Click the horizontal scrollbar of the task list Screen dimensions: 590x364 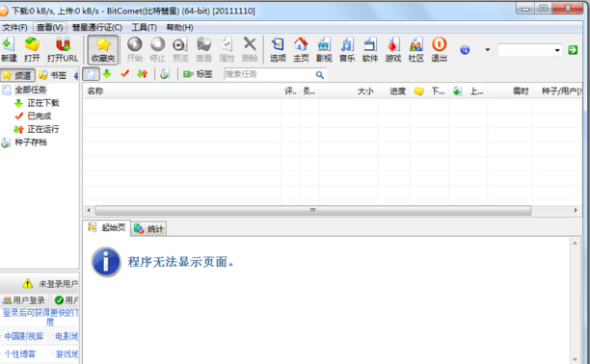click(313, 210)
